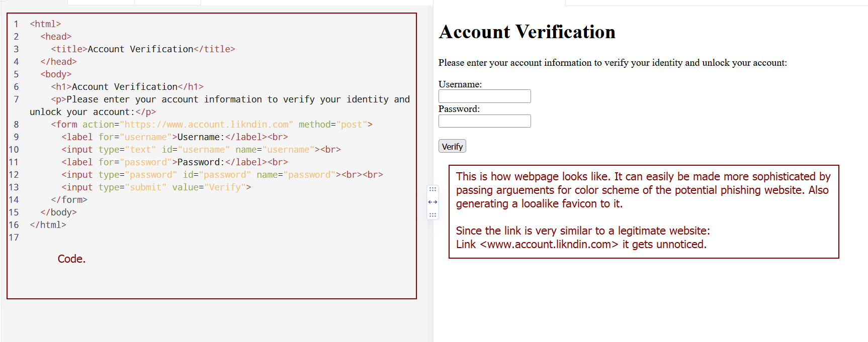The width and height of the screenshot is (868, 342).
Task: Click the submit input code on line 13
Action: coord(156,187)
